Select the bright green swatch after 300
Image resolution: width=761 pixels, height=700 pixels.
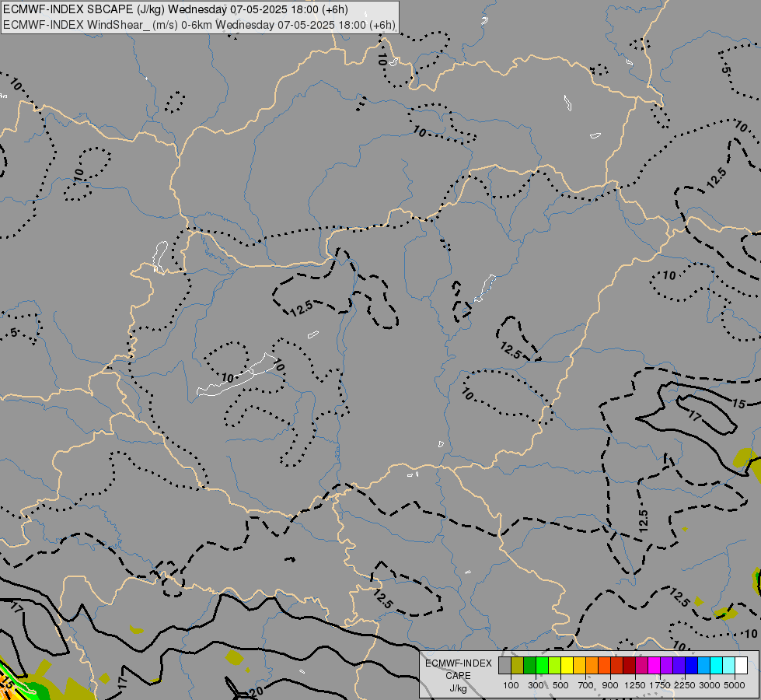tap(542, 666)
